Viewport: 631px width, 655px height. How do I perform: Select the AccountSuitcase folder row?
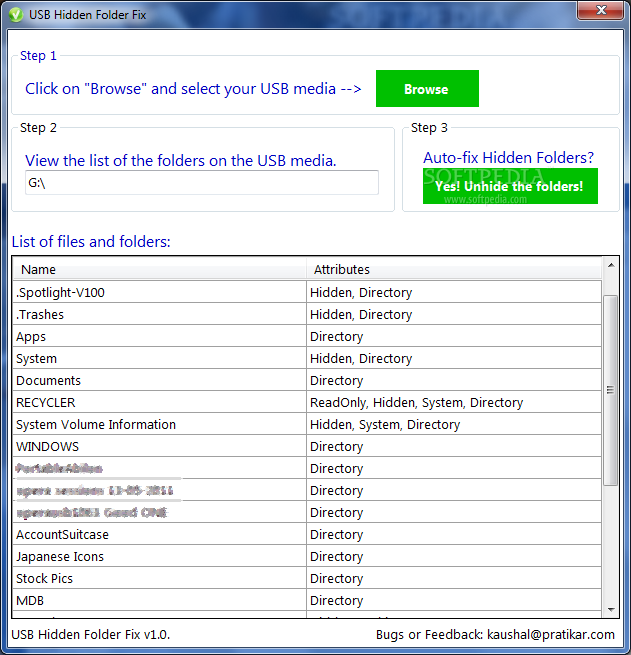(307, 534)
